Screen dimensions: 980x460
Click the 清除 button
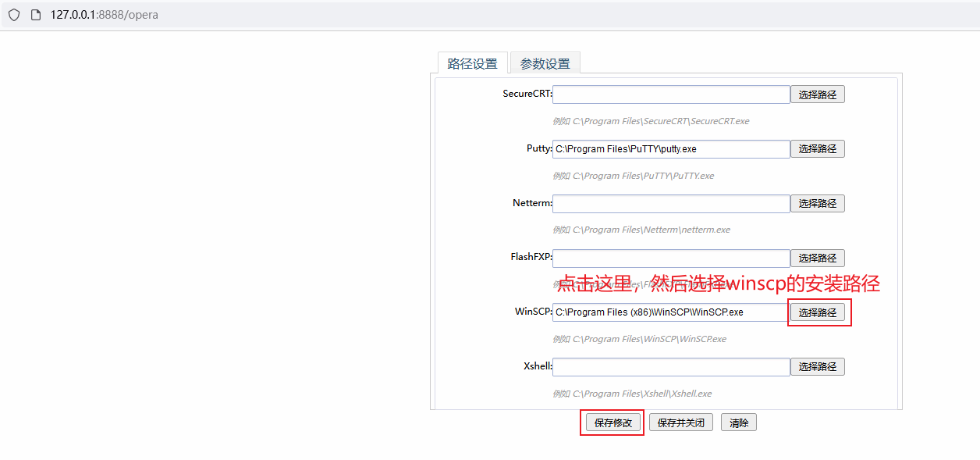(738, 423)
